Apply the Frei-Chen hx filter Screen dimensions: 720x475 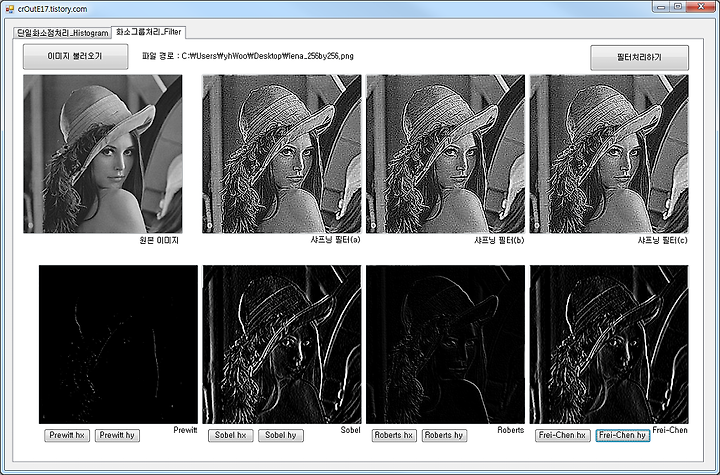coord(562,435)
